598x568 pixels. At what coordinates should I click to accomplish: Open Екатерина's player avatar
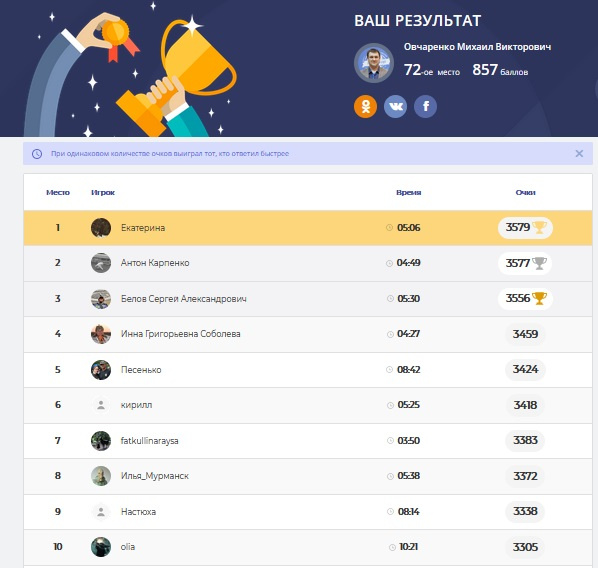(x=101, y=228)
